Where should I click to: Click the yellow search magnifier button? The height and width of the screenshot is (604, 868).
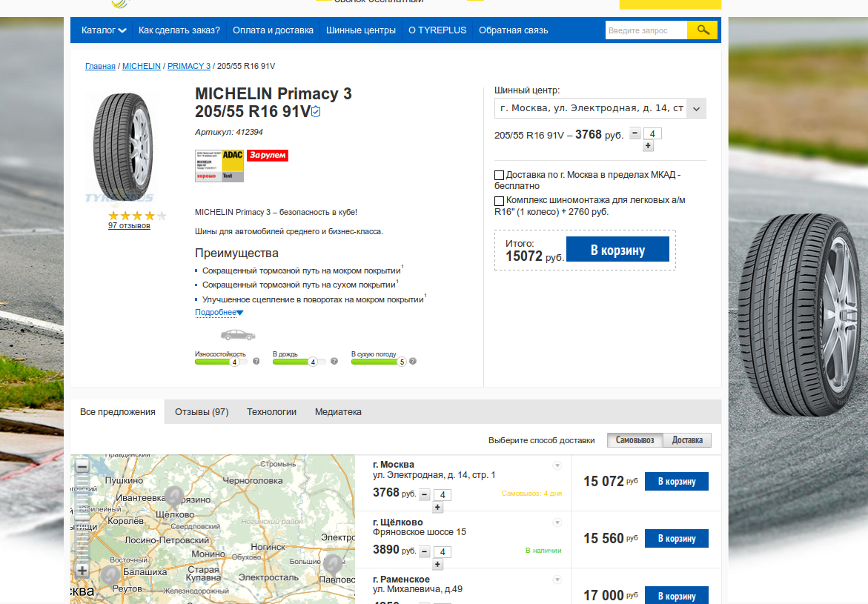click(702, 30)
